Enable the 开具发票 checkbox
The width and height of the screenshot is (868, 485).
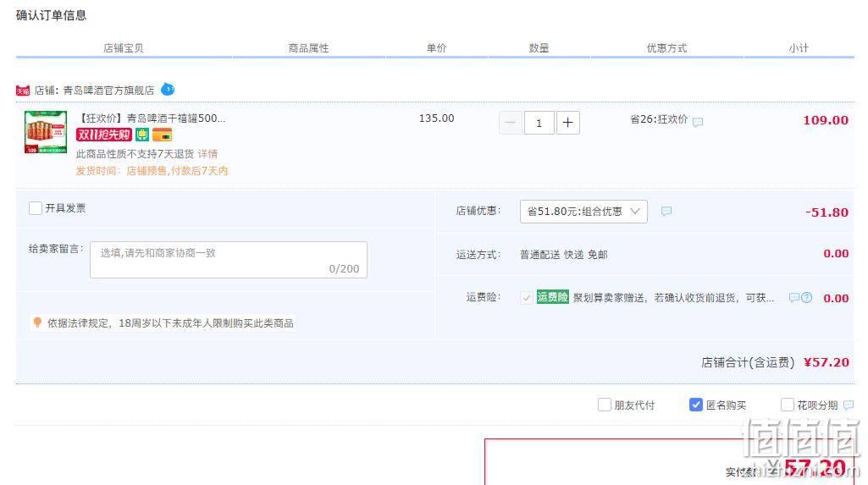tap(36, 208)
